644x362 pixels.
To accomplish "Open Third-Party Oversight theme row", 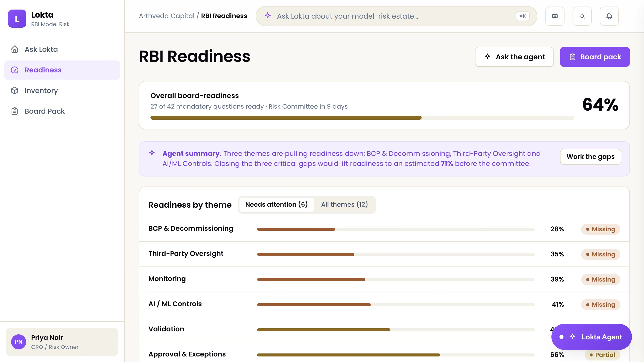I will pos(384,254).
